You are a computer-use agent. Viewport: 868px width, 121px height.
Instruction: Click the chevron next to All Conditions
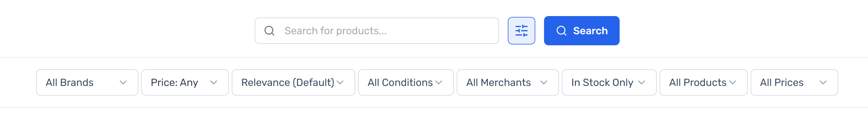tap(439, 83)
